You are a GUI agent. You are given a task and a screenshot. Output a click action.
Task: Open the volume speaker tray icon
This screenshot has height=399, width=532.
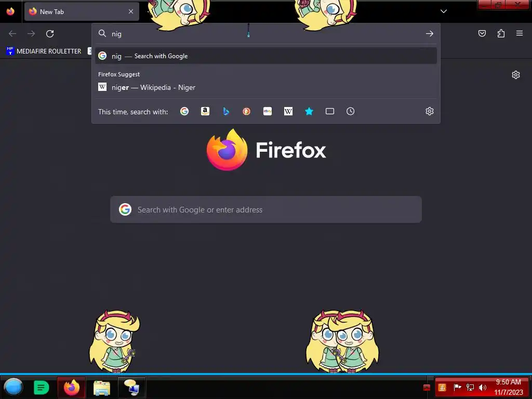pyautogui.click(x=483, y=387)
